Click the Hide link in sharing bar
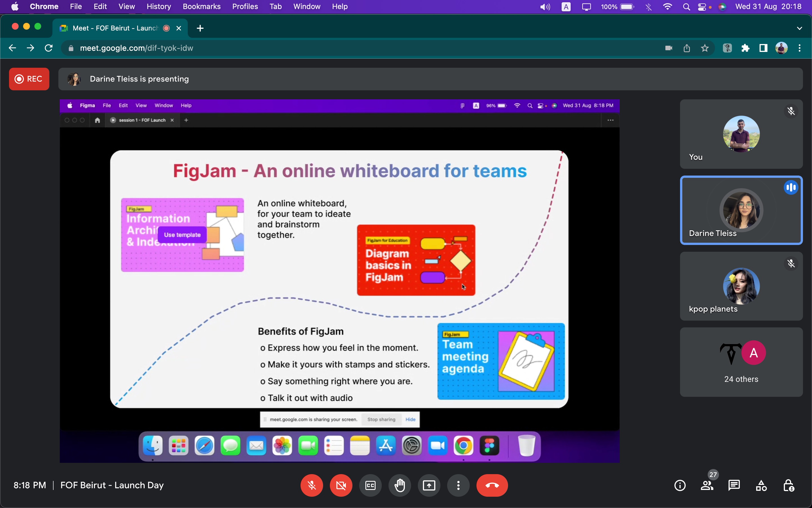812x508 pixels. 410,419
